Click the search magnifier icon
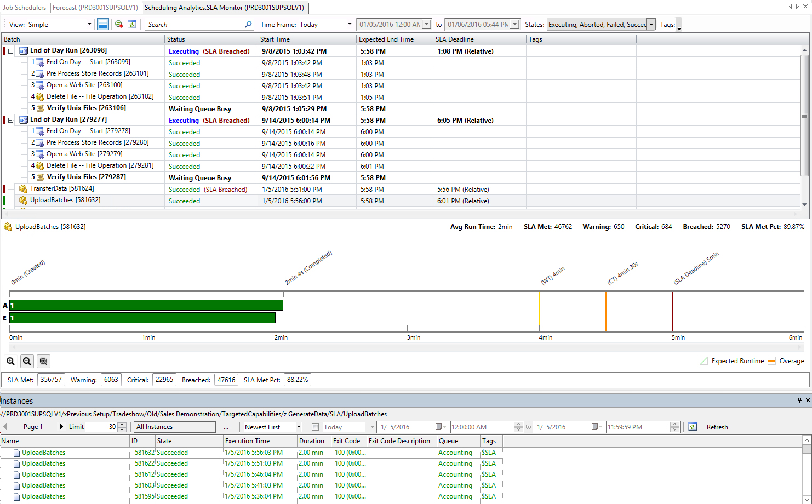812x504 pixels. 249,24
